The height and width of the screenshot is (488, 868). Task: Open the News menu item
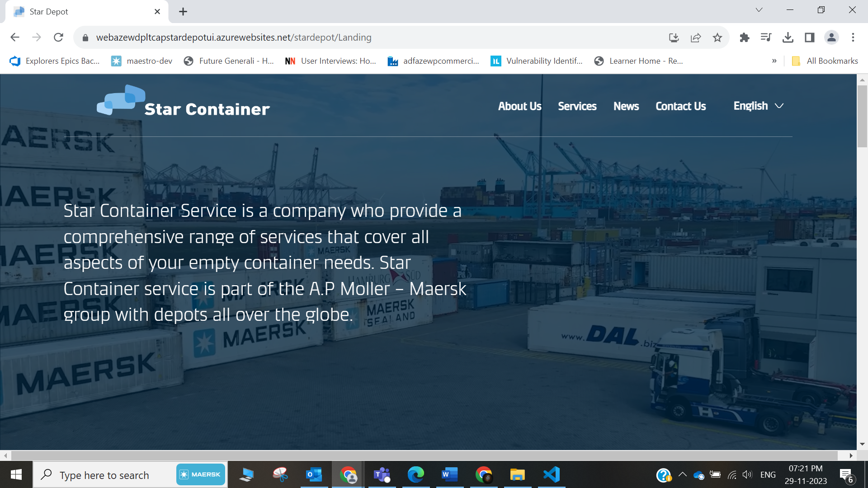click(x=626, y=106)
